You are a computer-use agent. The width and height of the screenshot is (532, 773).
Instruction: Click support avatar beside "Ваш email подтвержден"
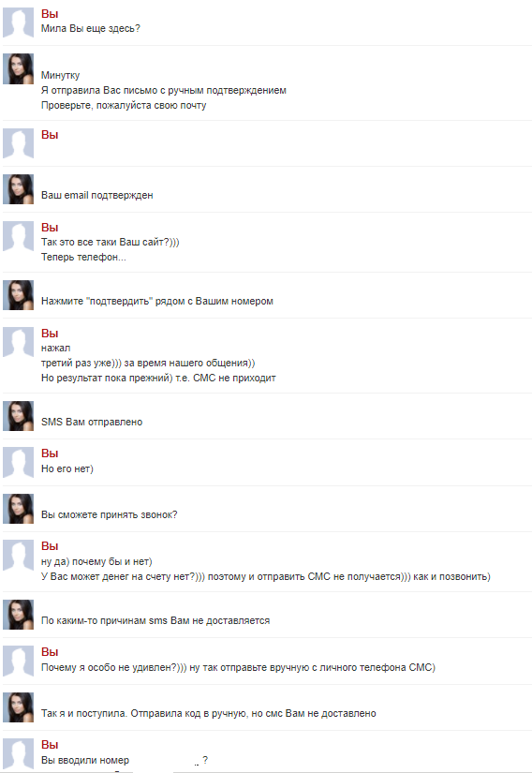coord(18,189)
